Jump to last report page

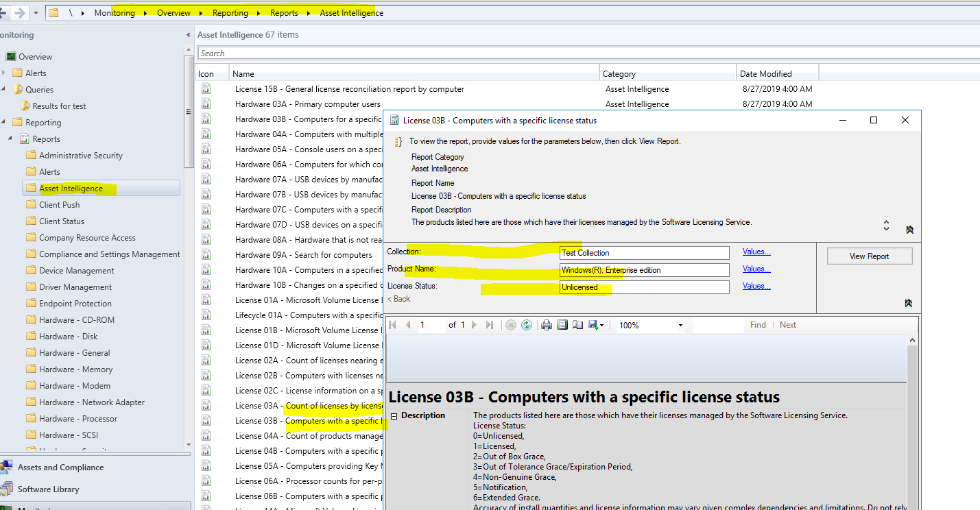(489, 325)
